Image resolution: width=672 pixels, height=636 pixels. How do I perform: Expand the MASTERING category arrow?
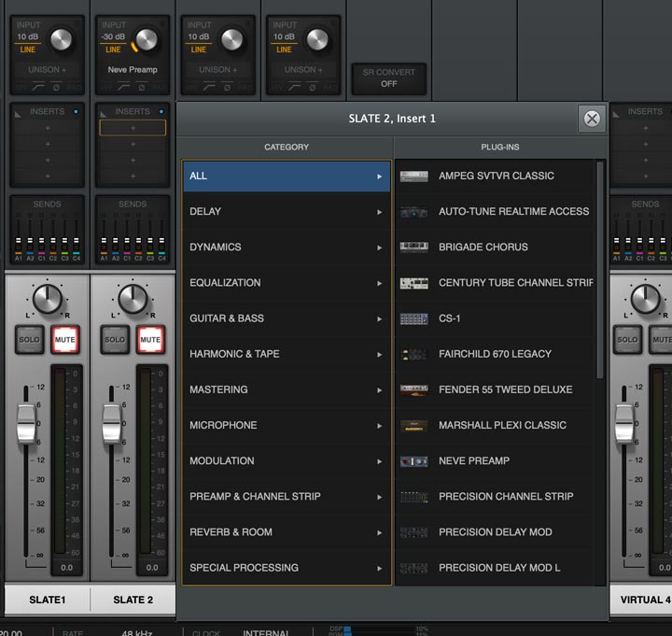pos(379,390)
